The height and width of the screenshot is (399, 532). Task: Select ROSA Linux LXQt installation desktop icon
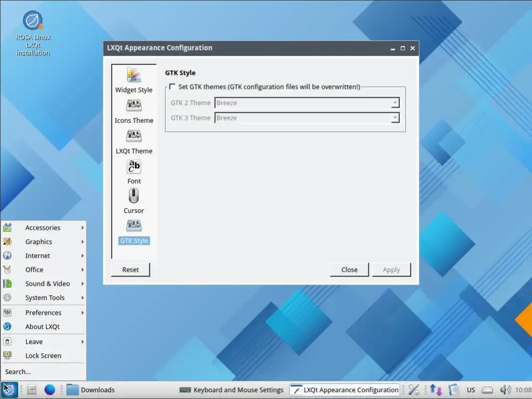tap(33, 33)
